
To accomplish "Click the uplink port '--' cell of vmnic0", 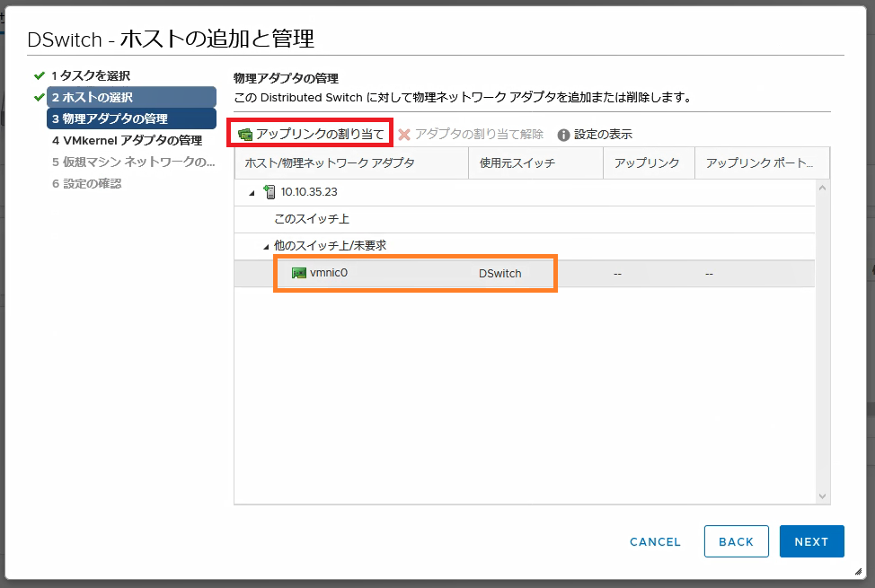I will click(x=709, y=274).
